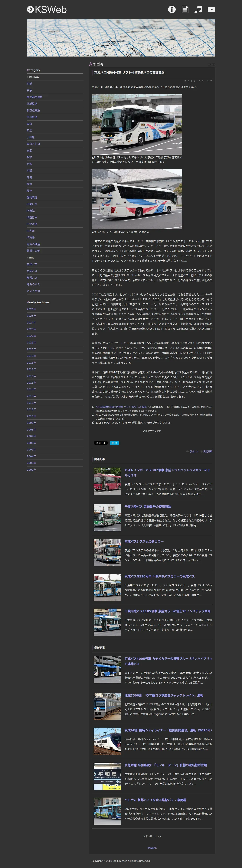The height and width of the screenshot is (868, 242).
Task: Click the music note icon
Action: 198,9
